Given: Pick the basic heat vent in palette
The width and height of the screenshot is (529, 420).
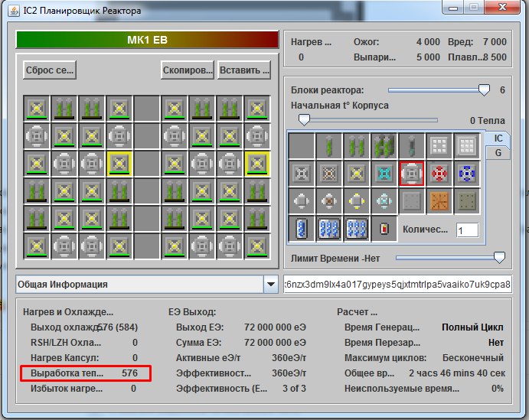Looking at the screenshot, I should [x=302, y=174].
